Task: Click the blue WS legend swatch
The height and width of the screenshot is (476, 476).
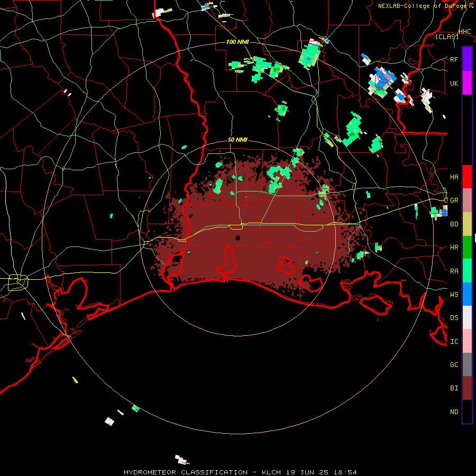Action: click(467, 294)
